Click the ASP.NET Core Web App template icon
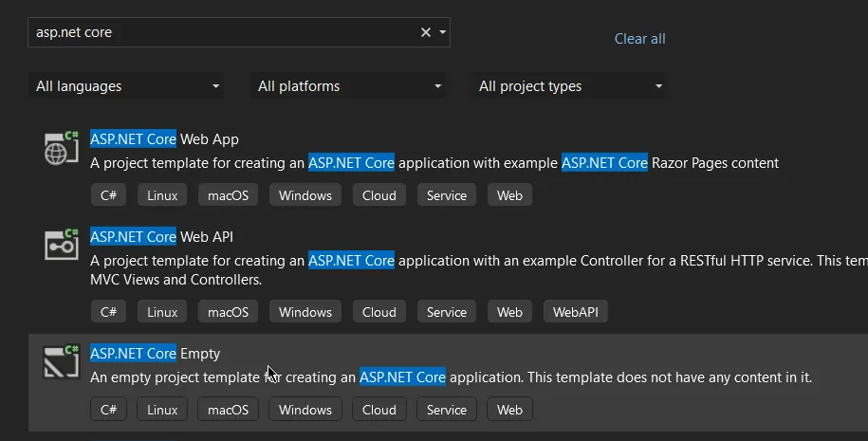The width and height of the screenshot is (868, 441). (x=62, y=148)
